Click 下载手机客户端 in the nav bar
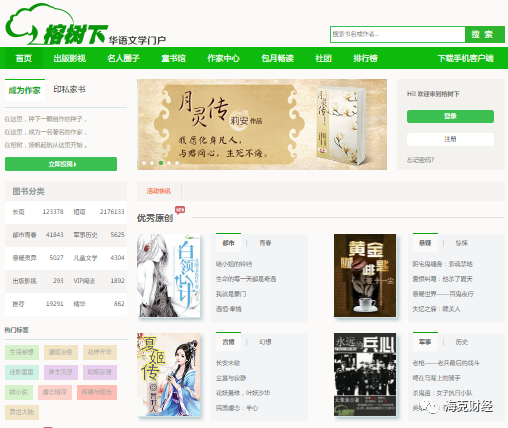508x428 pixels. [x=466, y=58]
